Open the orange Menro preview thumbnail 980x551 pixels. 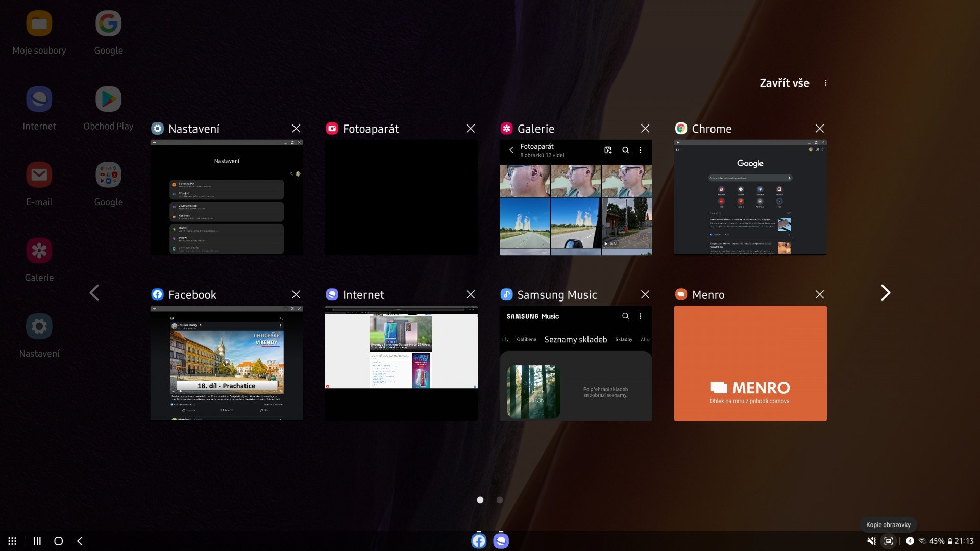pyautogui.click(x=750, y=363)
